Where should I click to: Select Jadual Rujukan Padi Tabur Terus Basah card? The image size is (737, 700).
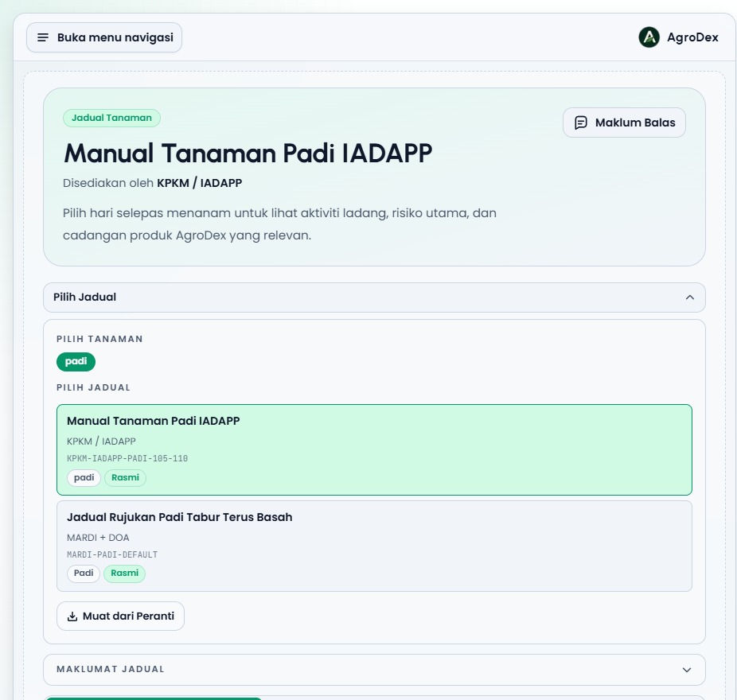click(374, 546)
